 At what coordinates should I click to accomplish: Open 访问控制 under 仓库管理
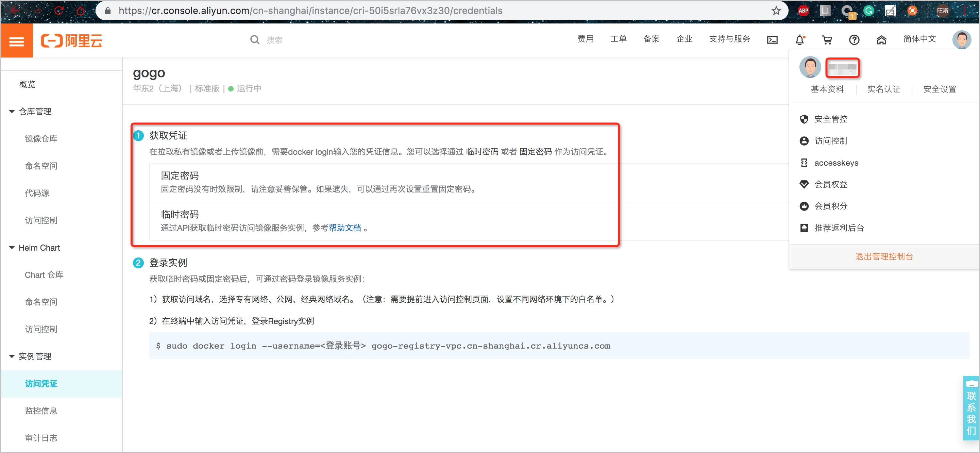tap(41, 220)
